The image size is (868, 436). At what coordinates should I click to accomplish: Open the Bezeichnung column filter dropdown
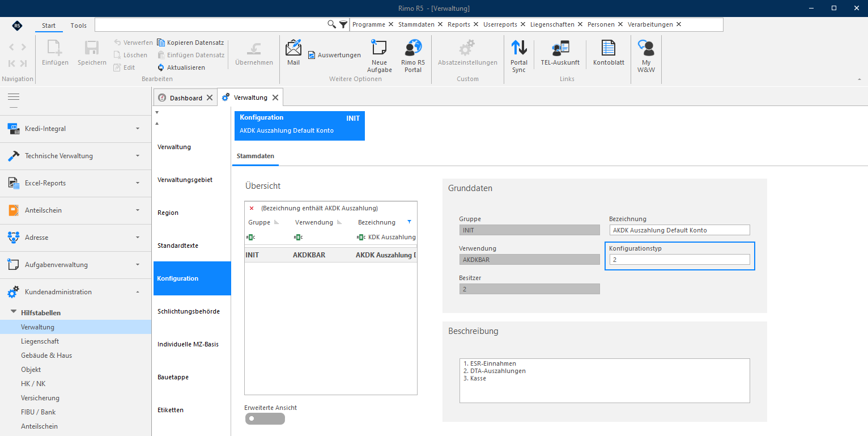pyautogui.click(x=410, y=222)
